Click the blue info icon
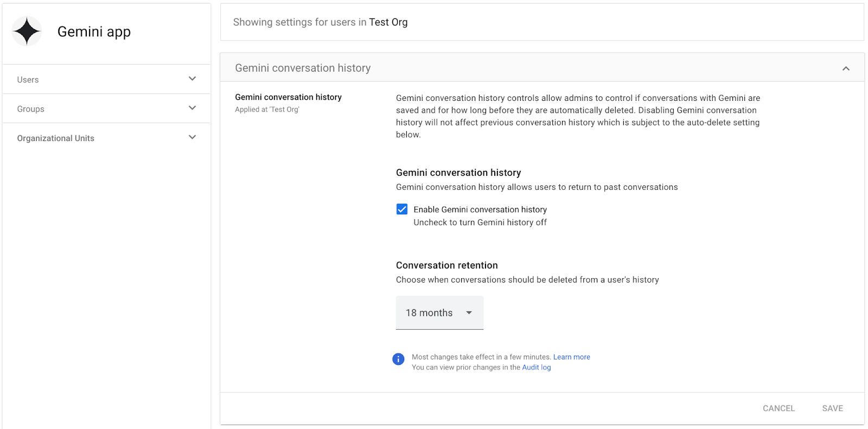 pos(398,359)
